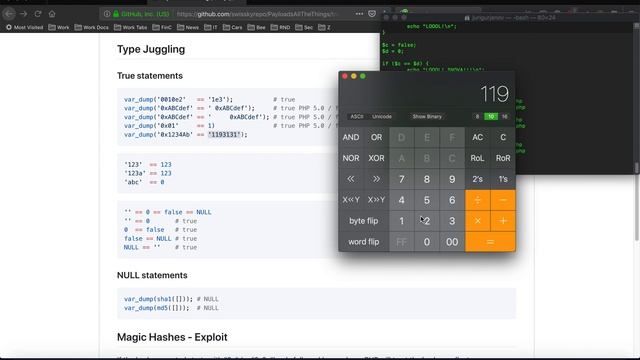Screen dimensions: 640x360
Task: Click the OR calculator key
Action: tap(376, 138)
